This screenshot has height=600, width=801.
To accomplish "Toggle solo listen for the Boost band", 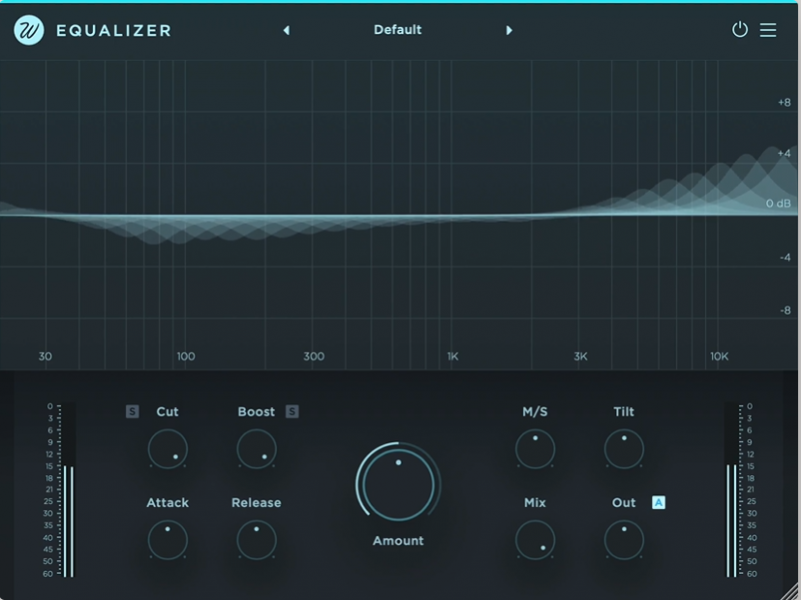I will click(x=291, y=411).
